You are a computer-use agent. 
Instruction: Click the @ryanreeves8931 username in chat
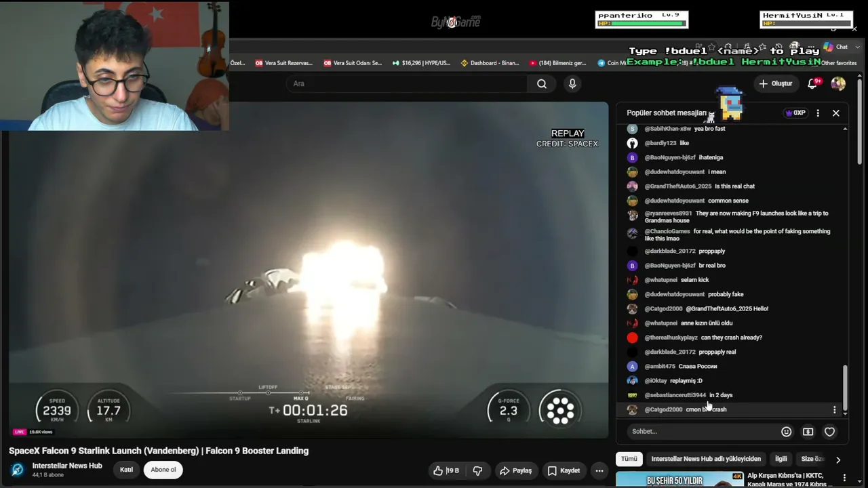669,213
